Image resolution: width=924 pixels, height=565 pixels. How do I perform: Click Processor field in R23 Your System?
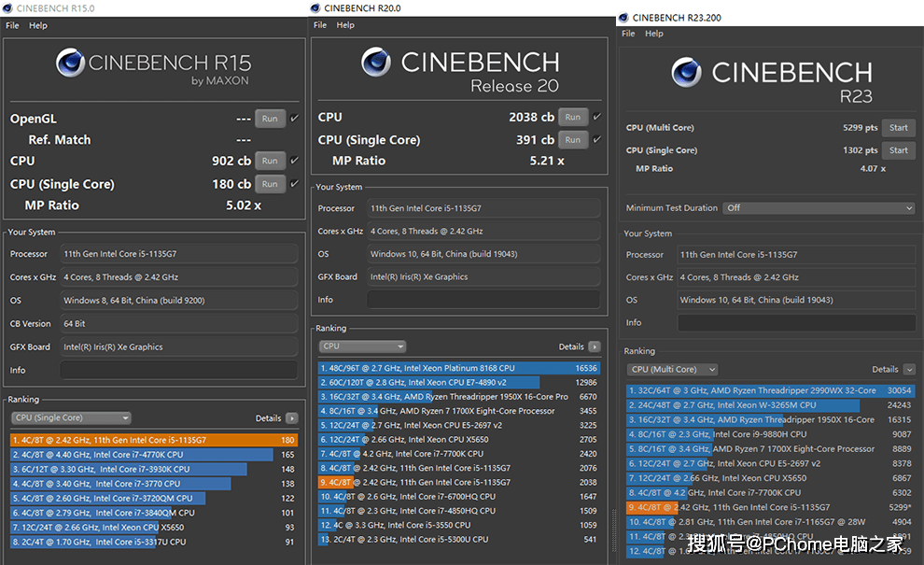(796, 255)
